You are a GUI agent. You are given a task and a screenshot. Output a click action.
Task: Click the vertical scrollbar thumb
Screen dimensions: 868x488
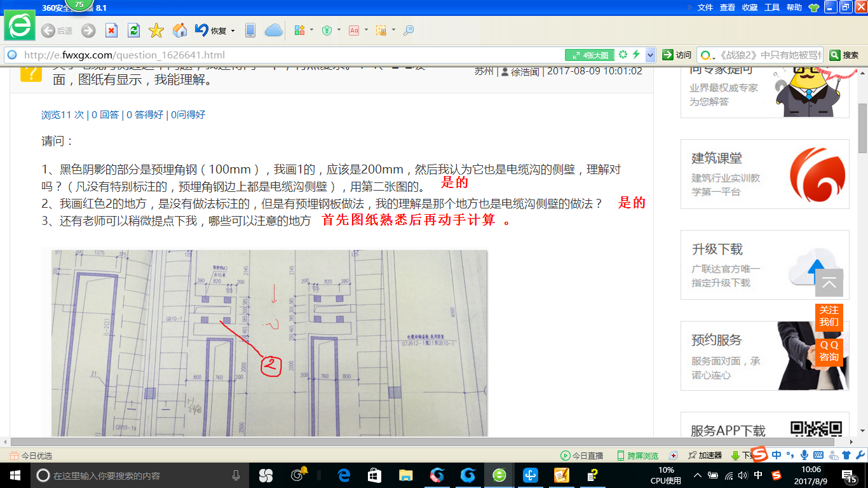pos(862,128)
